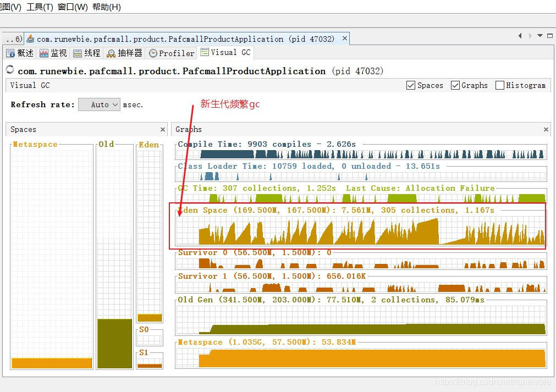Click the Metaspace graph in Graphs panel

point(361,357)
